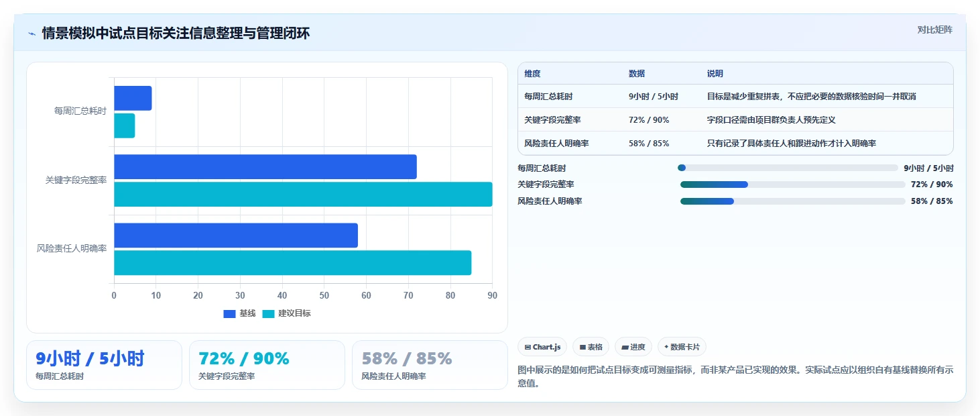Click the blue 基线 bar for 风险责任人明确率

click(236, 235)
